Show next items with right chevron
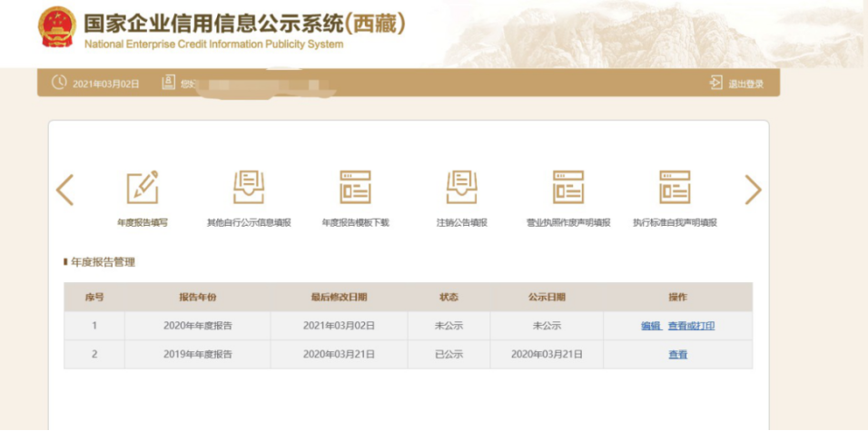The width and height of the screenshot is (868, 431). pyautogui.click(x=753, y=190)
